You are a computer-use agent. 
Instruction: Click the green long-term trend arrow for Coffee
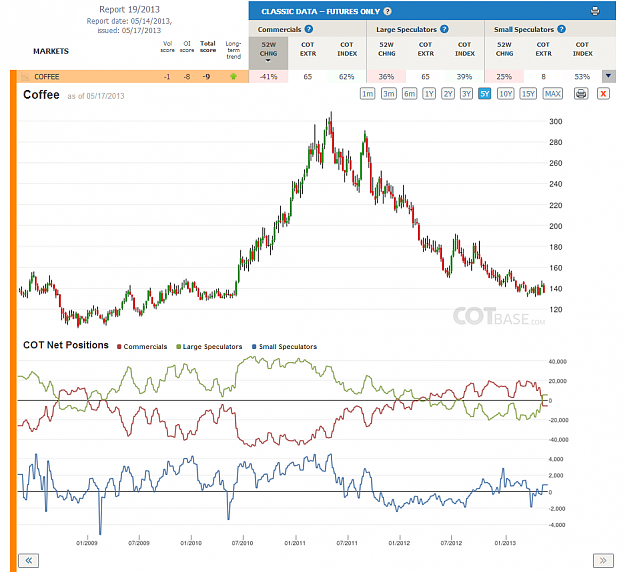(234, 76)
